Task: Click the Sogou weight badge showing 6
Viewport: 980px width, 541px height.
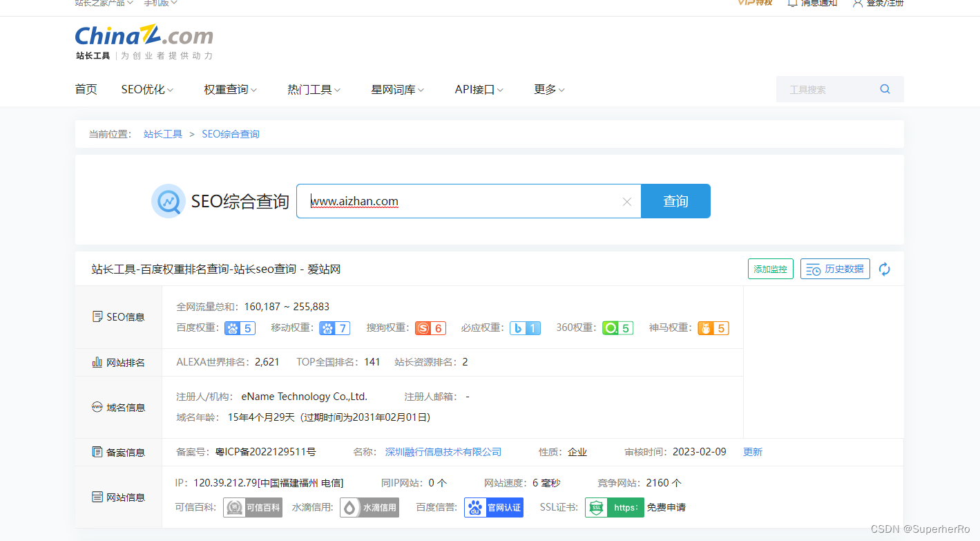Action: tap(430, 328)
